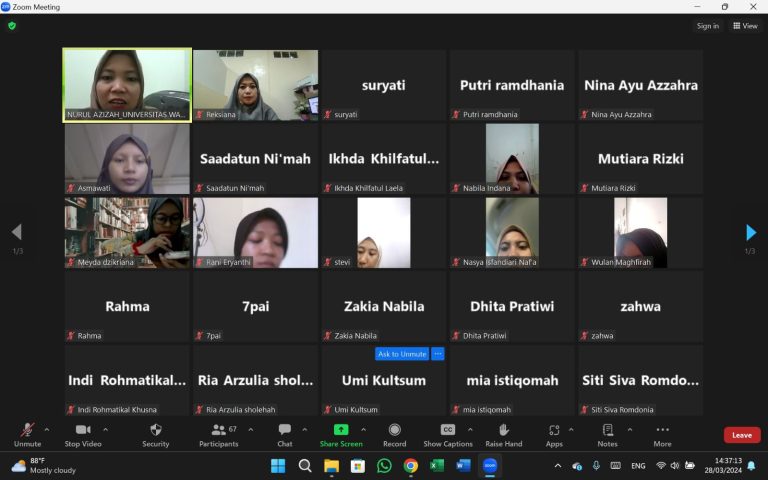
Task: Open three-dots menu on Umi Kultsum tile
Action: pyautogui.click(x=438, y=354)
